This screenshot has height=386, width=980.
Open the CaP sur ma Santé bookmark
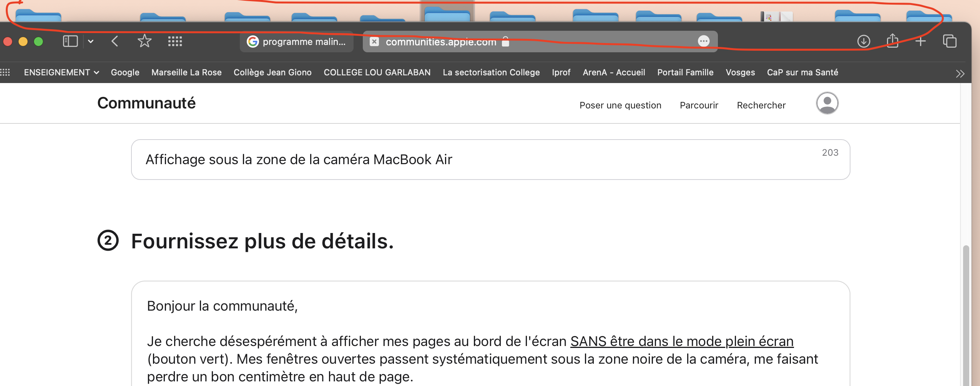pos(802,72)
